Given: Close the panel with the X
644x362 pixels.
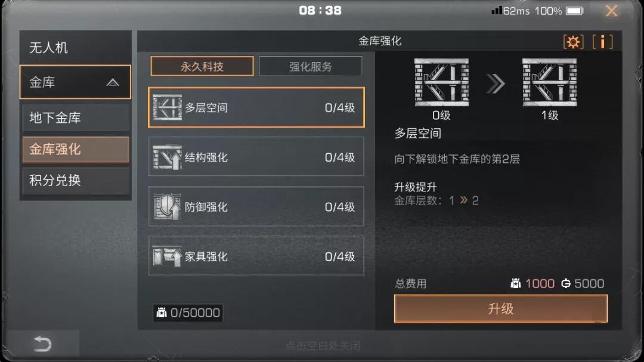Looking at the screenshot, I should 612,11.
